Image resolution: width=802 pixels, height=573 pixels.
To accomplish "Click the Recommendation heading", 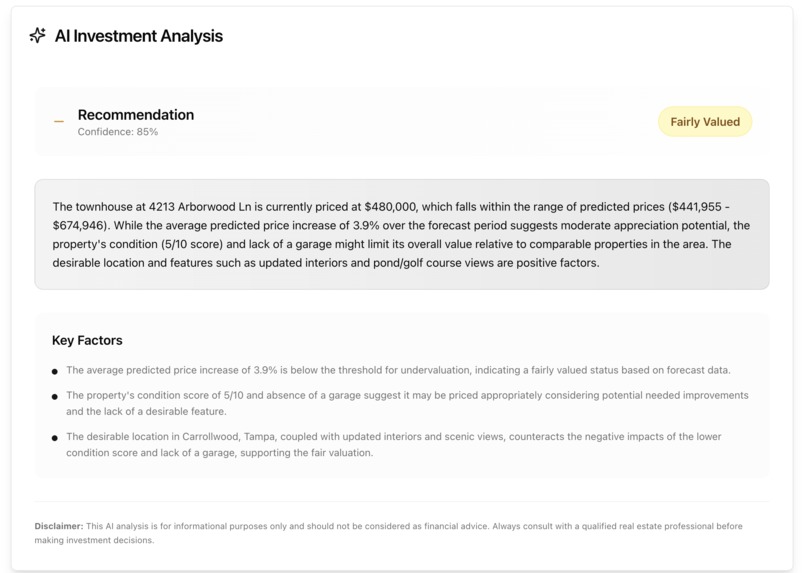I will point(136,115).
